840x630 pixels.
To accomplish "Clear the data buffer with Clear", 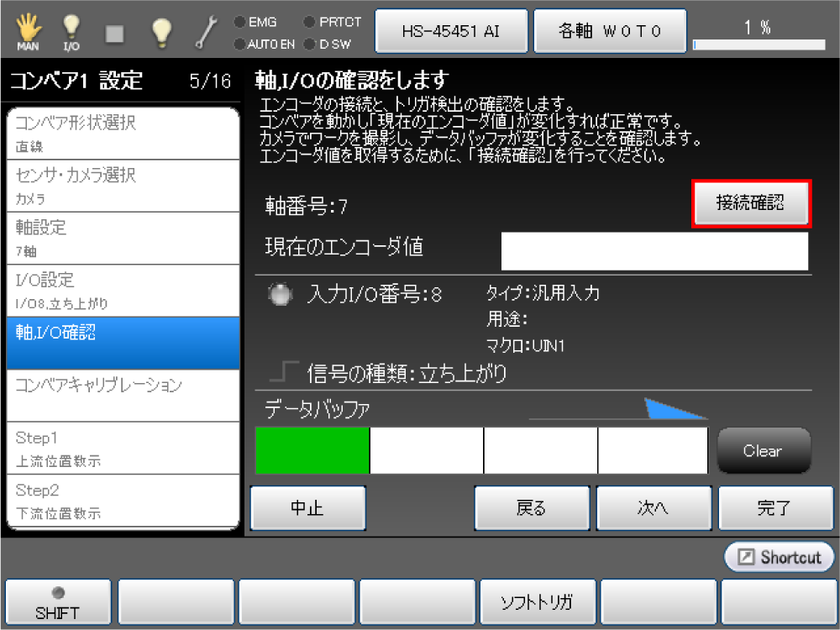I will tap(763, 451).
